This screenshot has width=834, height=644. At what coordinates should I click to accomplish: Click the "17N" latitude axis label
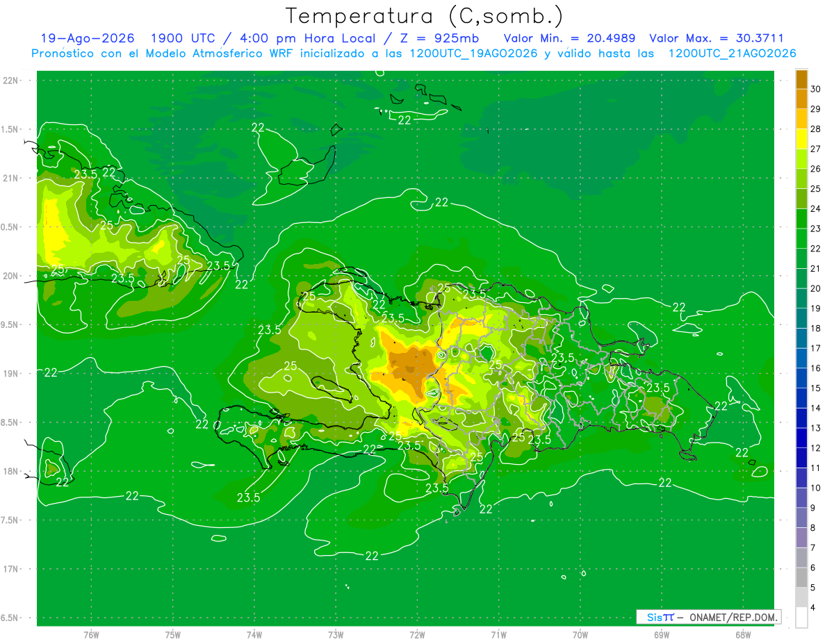click(11, 570)
